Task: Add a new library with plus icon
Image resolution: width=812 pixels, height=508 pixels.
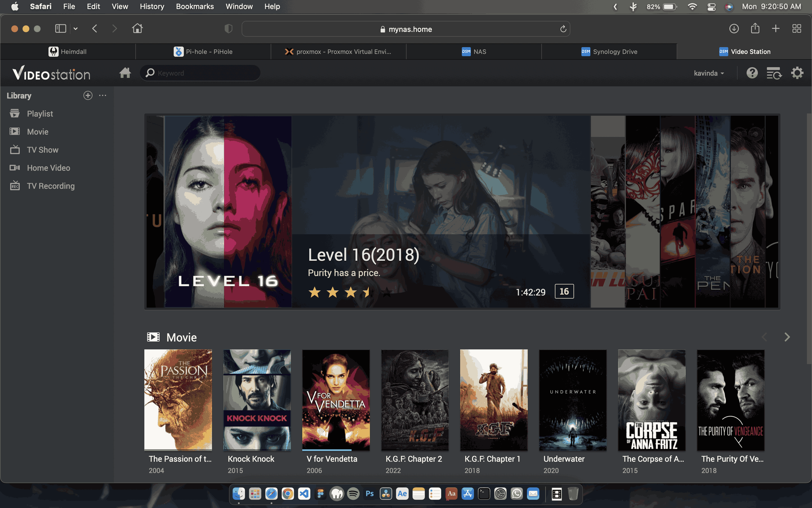Action: 88,95
